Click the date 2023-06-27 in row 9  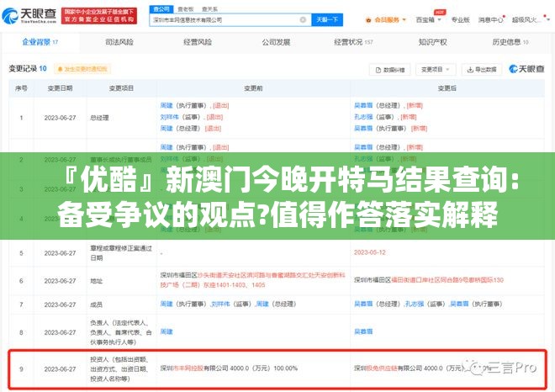coord(60,369)
